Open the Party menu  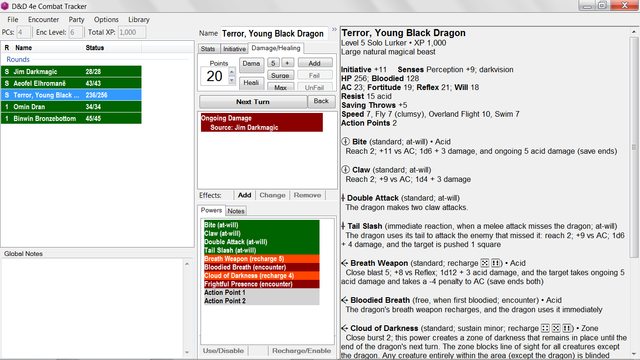click(76, 20)
